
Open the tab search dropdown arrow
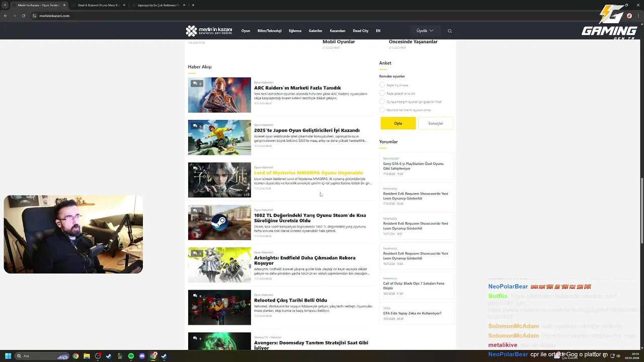(6, 5)
